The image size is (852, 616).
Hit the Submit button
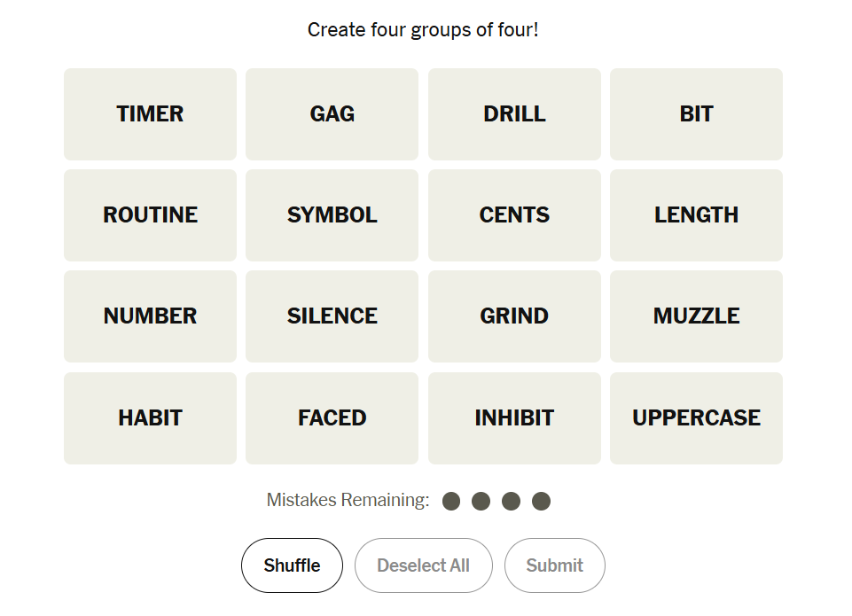pos(554,565)
